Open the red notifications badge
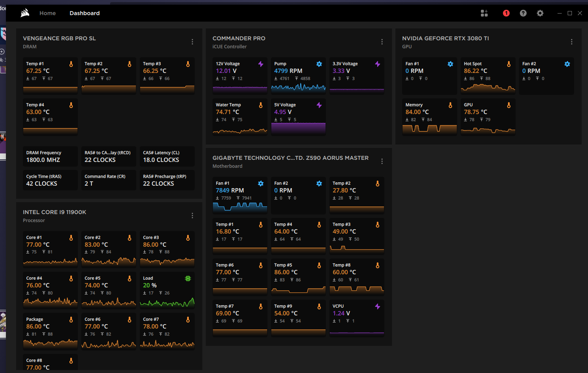This screenshot has width=588, height=373. tap(506, 13)
